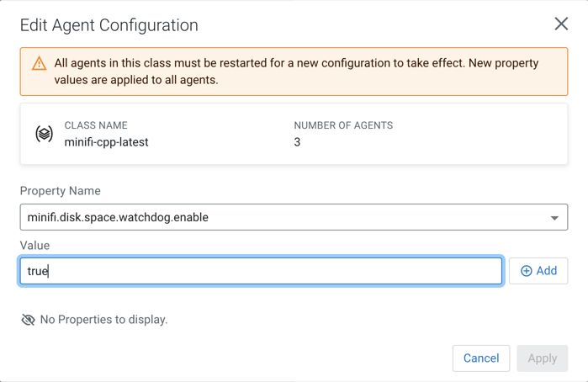The height and width of the screenshot is (382, 588).
Task: Focus the Value field containing true
Action: pyautogui.click(x=261, y=271)
